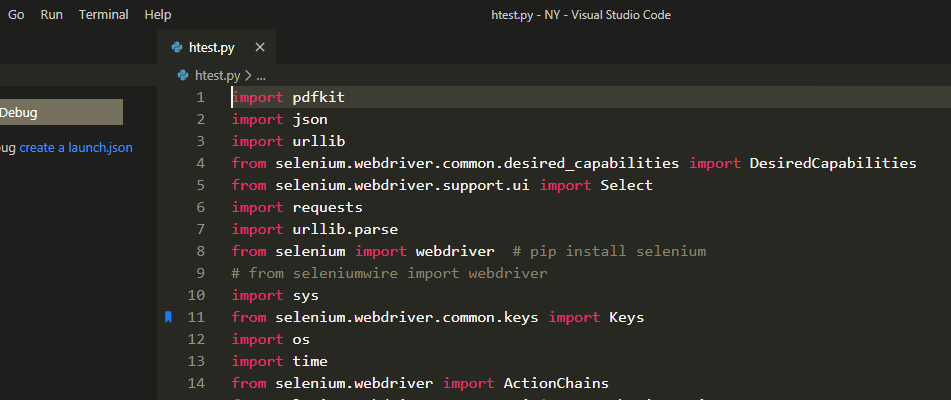
Task: Click line number 9 in the gutter
Action: pos(200,273)
